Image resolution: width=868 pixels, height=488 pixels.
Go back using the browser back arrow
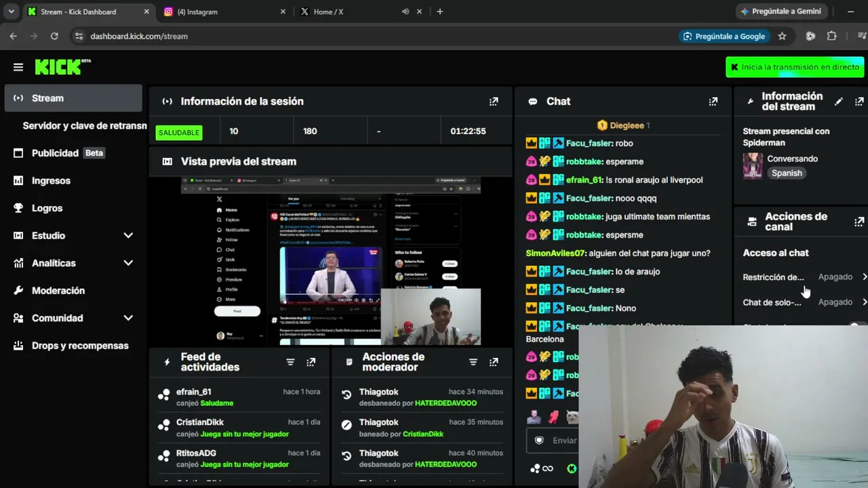point(13,36)
